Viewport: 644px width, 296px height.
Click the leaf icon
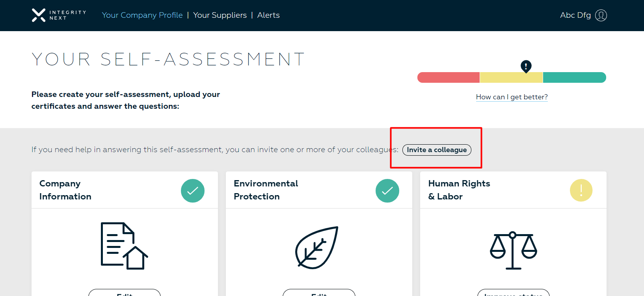317,248
